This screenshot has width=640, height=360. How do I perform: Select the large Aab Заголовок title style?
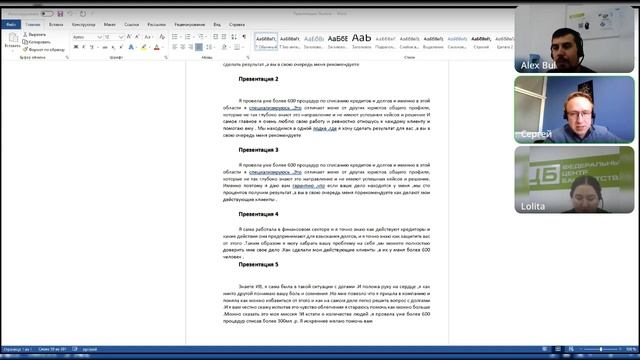(x=362, y=42)
